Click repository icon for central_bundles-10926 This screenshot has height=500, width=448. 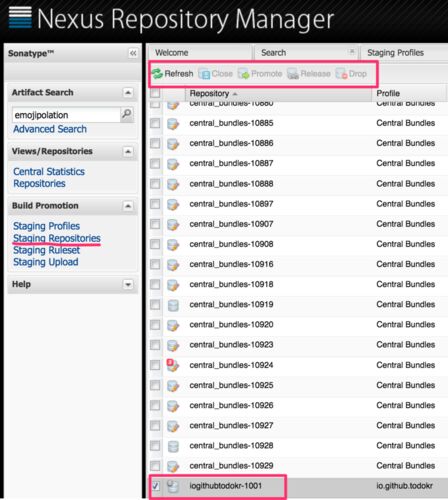pyautogui.click(x=173, y=406)
